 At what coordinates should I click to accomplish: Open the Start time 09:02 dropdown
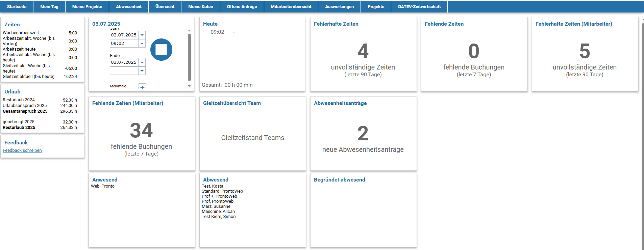coord(142,44)
